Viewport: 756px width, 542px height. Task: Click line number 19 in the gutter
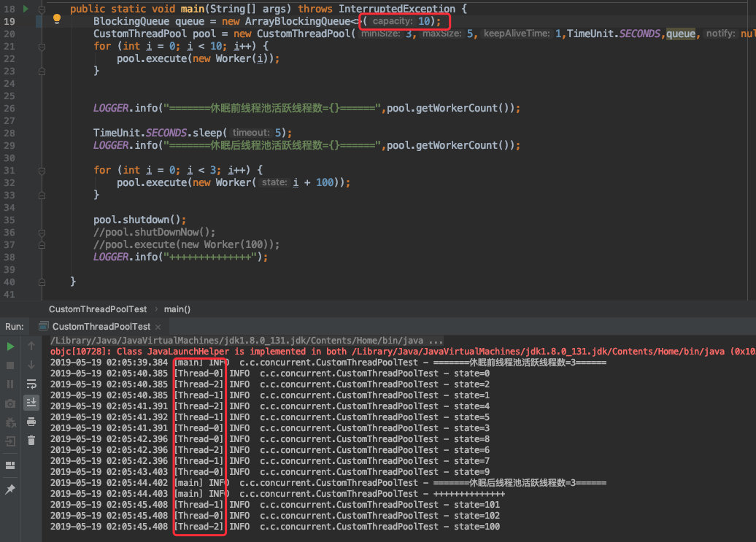[9, 22]
